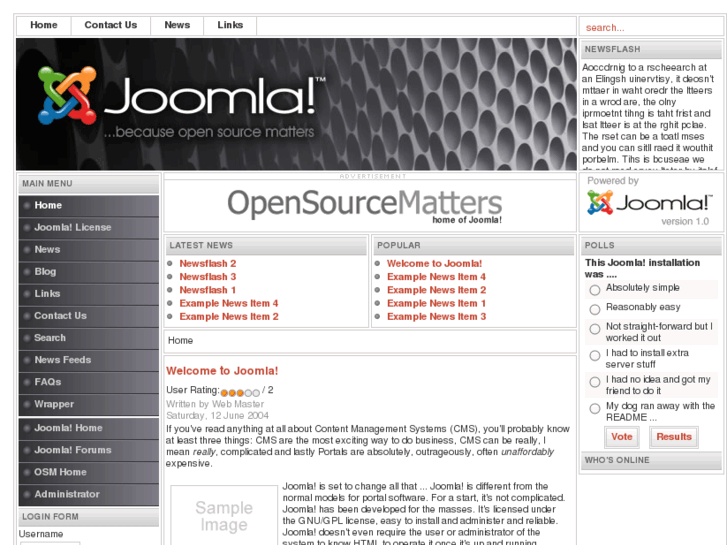Open Administrator sidebar link
727x545 pixels.
pos(89,494)
